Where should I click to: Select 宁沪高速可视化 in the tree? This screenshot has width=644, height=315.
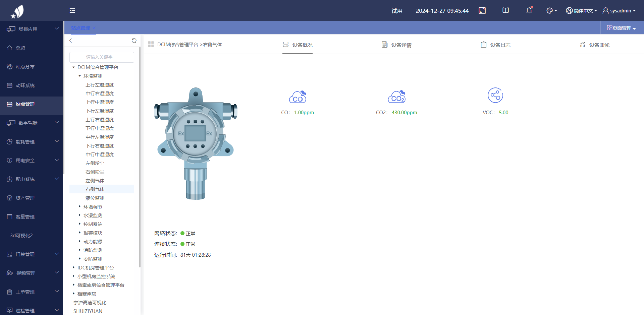click(90, 303)
